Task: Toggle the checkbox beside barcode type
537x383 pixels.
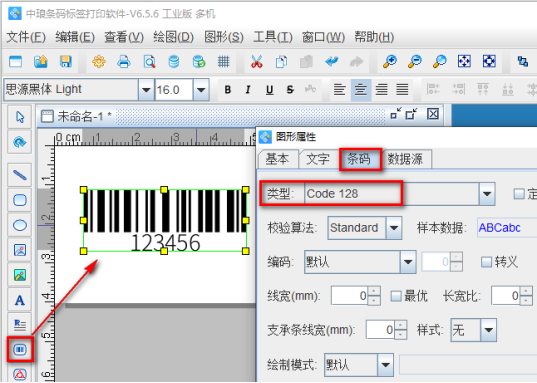Action: click(x=519, y=194)
